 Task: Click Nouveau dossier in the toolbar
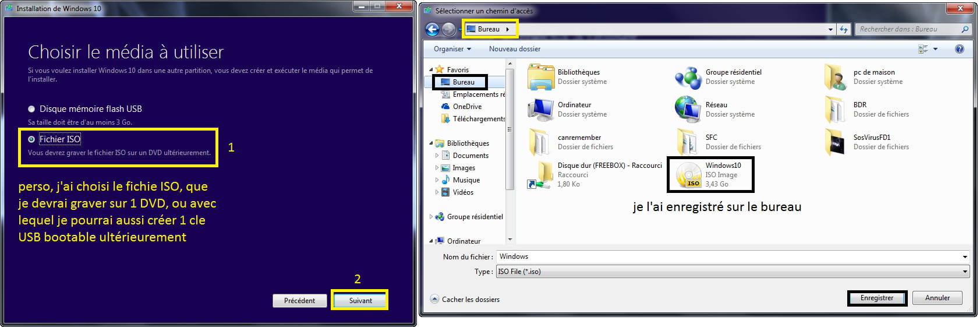[515, 49]
